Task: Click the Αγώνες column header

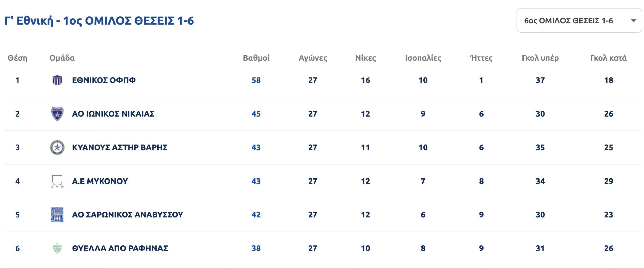Action: (x=313, y=58)
